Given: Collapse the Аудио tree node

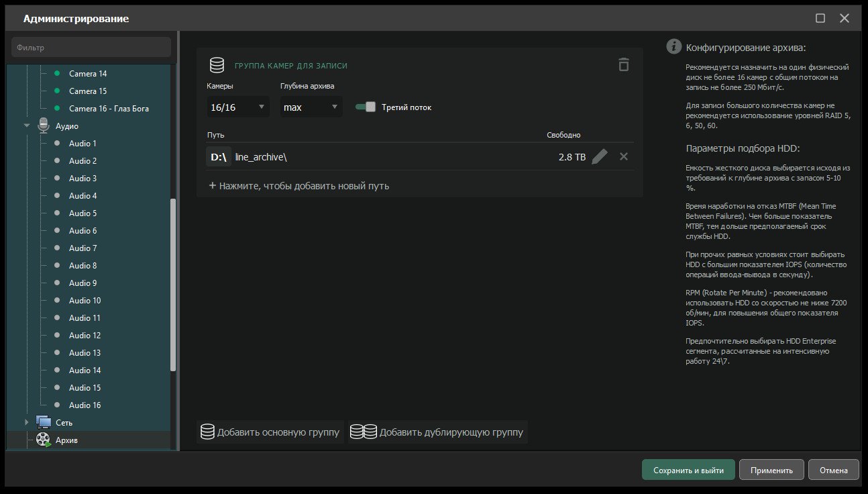Looking at the screenshot, I should pyautogui.click(x=27, y=126).
